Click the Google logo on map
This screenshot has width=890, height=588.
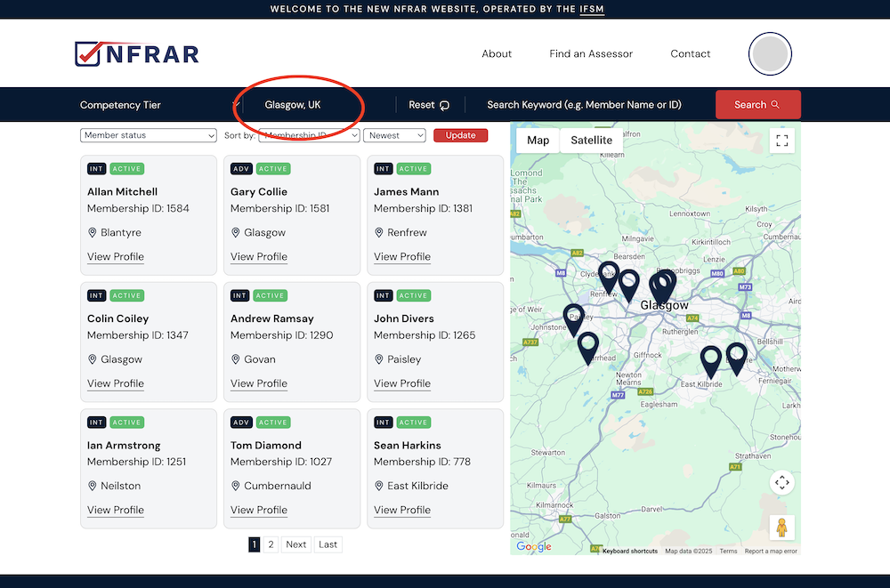click(x=534, y=547)
